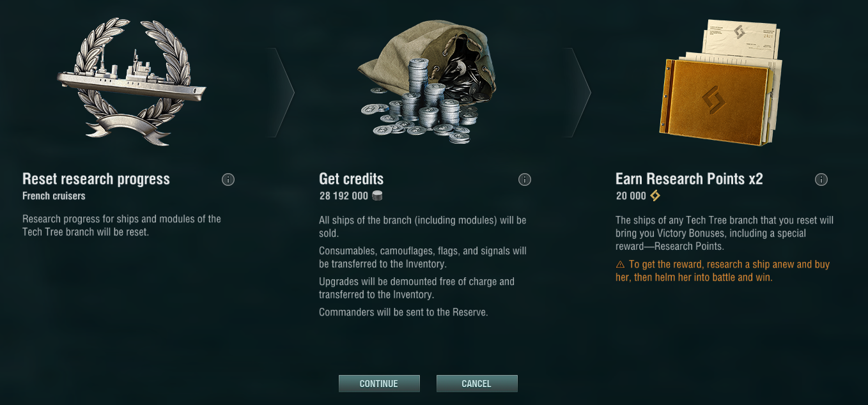Click the 20 000 research points value
The image size is (868, 405).
pyautogui.click(x=631, y=196)
